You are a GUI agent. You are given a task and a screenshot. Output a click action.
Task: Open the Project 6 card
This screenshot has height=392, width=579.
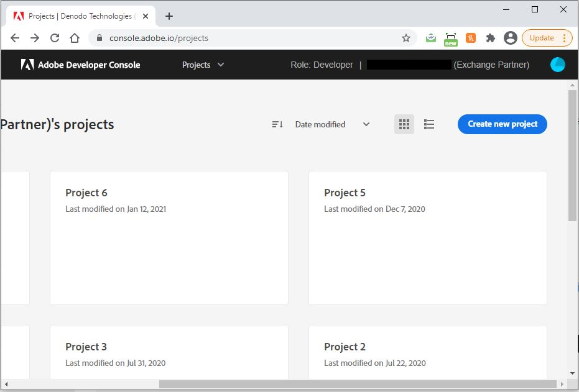[x=169, y=238]
